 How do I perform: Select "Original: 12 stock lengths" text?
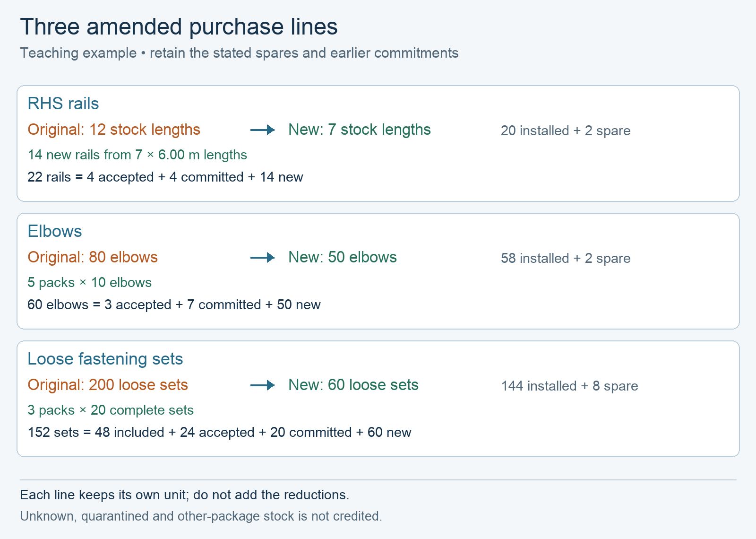click(x=114, y=130)
